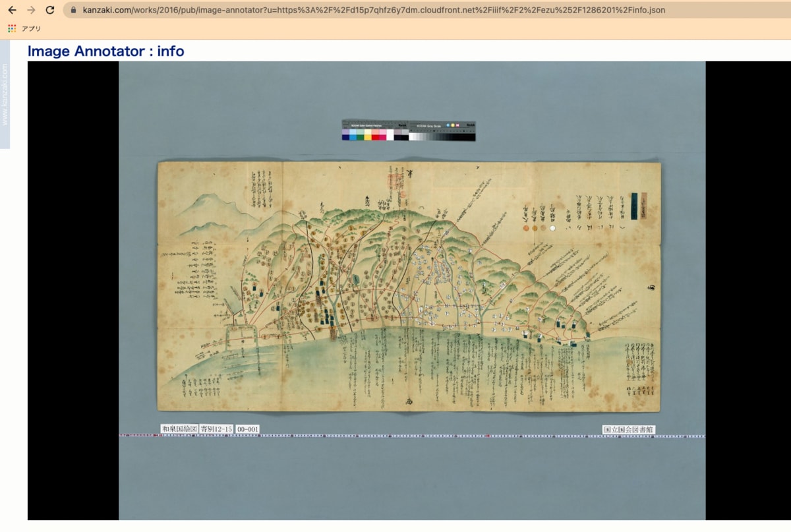
Task: Select the 00-001 label text
Action: tap(248, 429)
